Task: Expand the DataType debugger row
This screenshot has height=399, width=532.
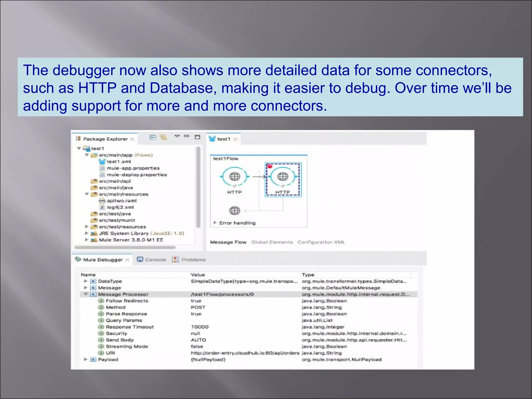Action: [x=85, y=281]
